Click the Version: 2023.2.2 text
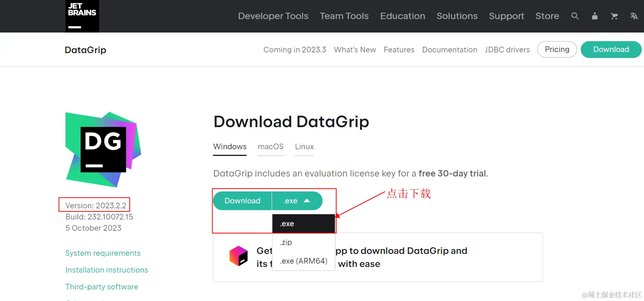This screenshot has width=644, height=301. click(96, 206)
